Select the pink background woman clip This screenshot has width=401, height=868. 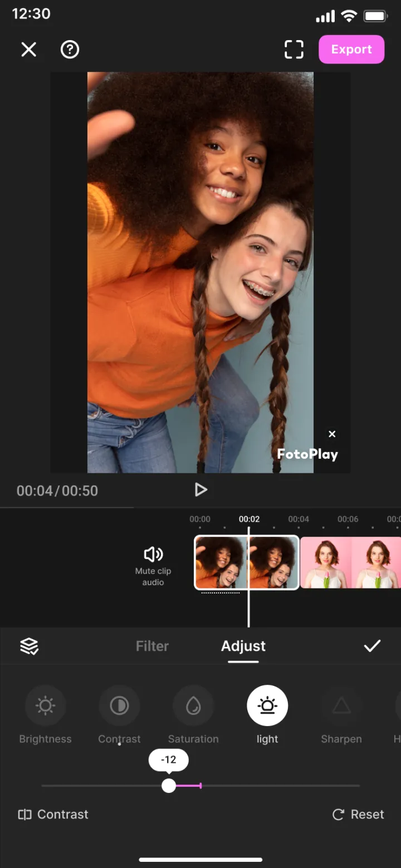(350, 562)
